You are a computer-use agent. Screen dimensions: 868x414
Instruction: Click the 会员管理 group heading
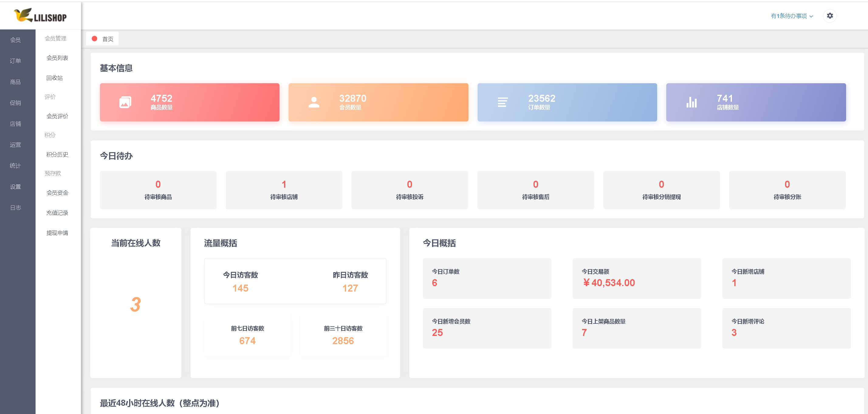point(56,38)
